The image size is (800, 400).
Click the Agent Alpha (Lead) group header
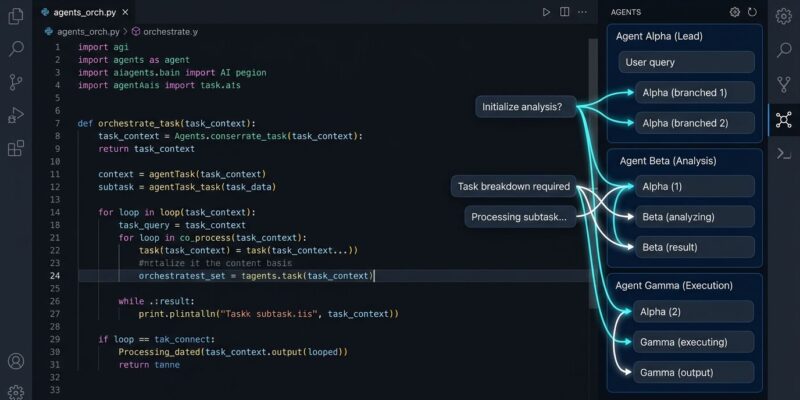659,36
